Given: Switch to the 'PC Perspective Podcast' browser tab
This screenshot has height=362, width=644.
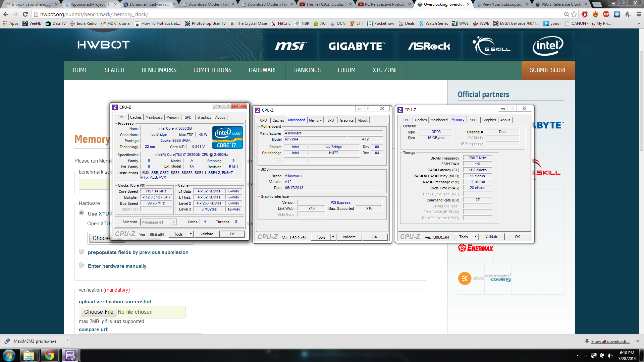Looking at the screenshot, I should click(x=385, y=4).
